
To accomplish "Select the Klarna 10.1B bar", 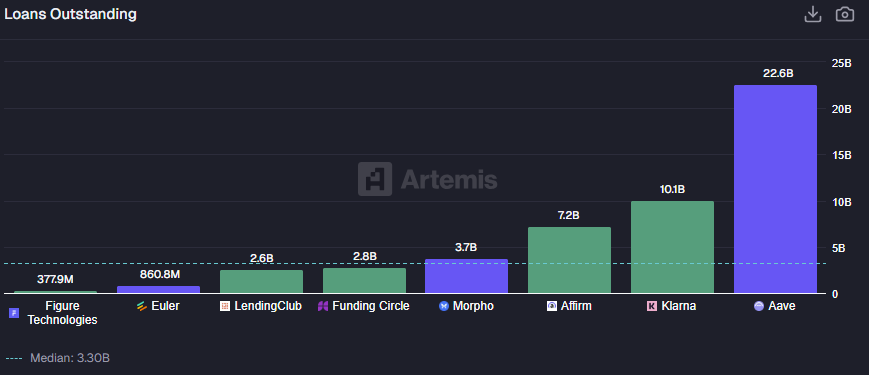I will (672, 247).
